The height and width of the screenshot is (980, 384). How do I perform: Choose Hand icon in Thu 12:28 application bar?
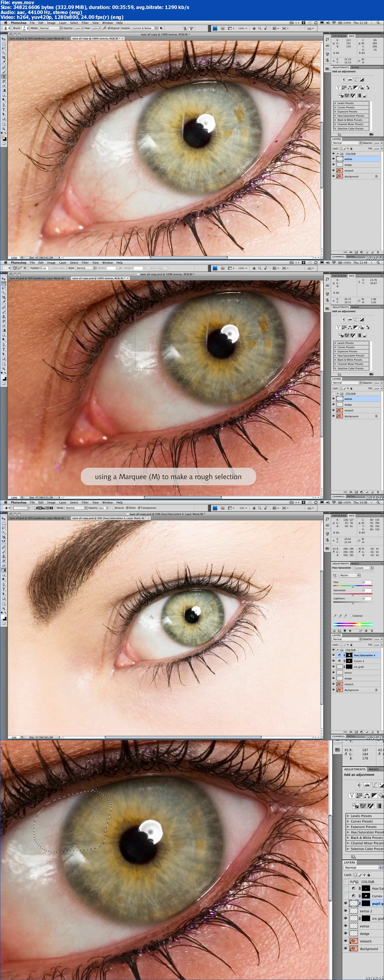tap(254, 28)
